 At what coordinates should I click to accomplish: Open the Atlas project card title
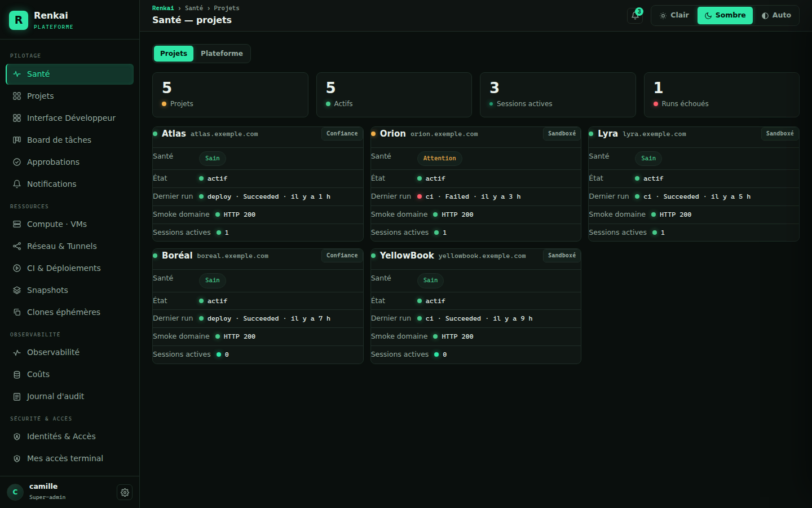point(174,134)
